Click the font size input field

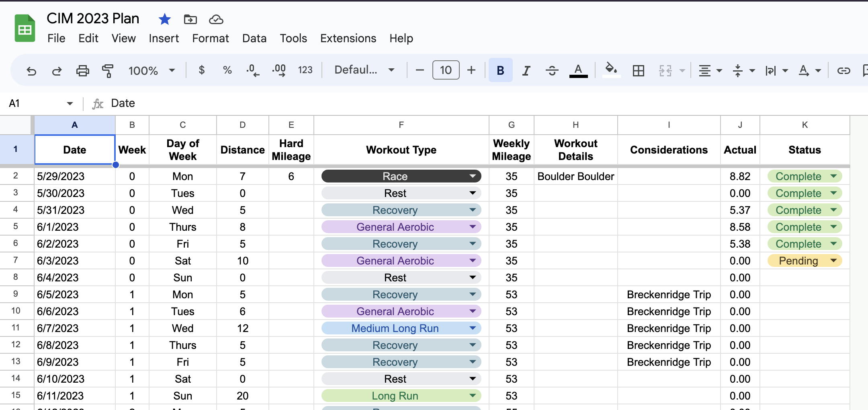pos(445,70)
